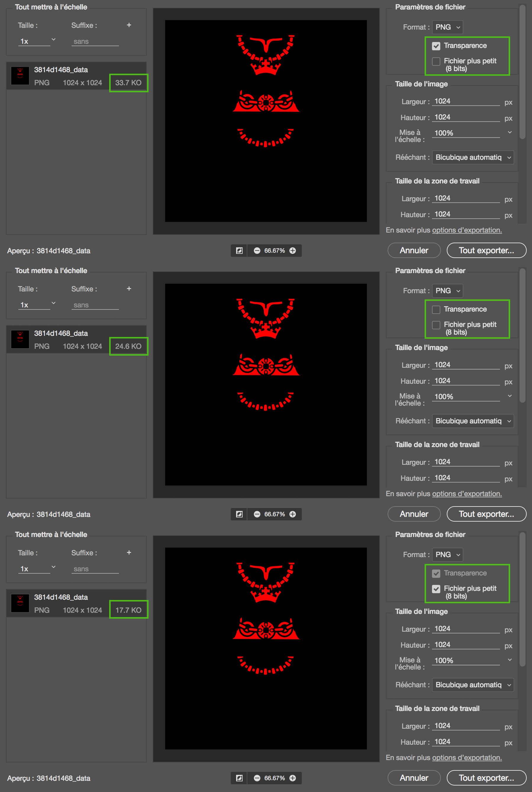Select the file thumbnail beside 33.7 KO
The width and height of the screenshot is (532, 792).
point(20,76)
